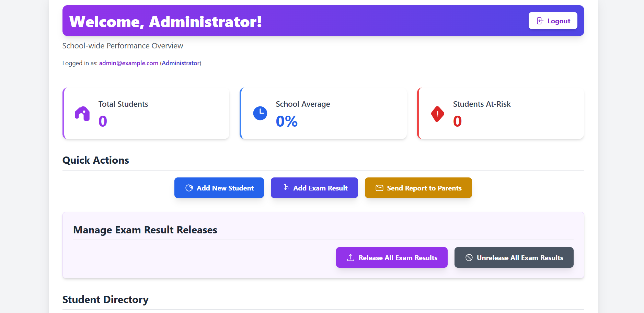
Task: Unrelease All Exam Results
Action: pos(520,258)
